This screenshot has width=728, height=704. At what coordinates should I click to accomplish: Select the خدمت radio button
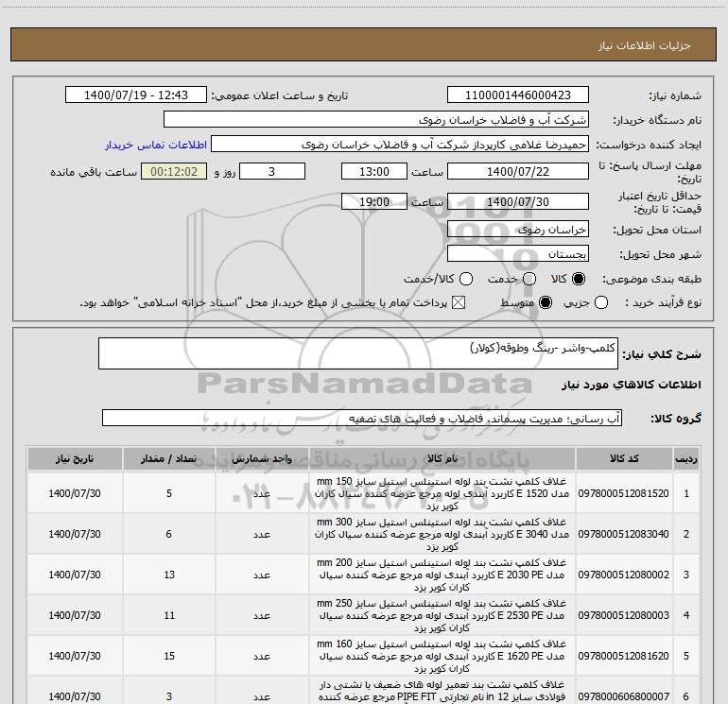[529, 279]
